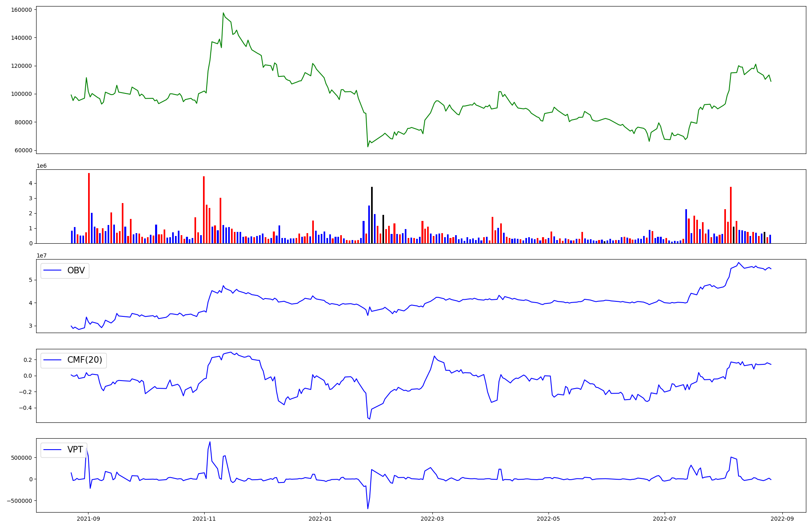Click the 2022-05 x-axis date label
This screenshot has height=528, width=812.
[549, 519]
